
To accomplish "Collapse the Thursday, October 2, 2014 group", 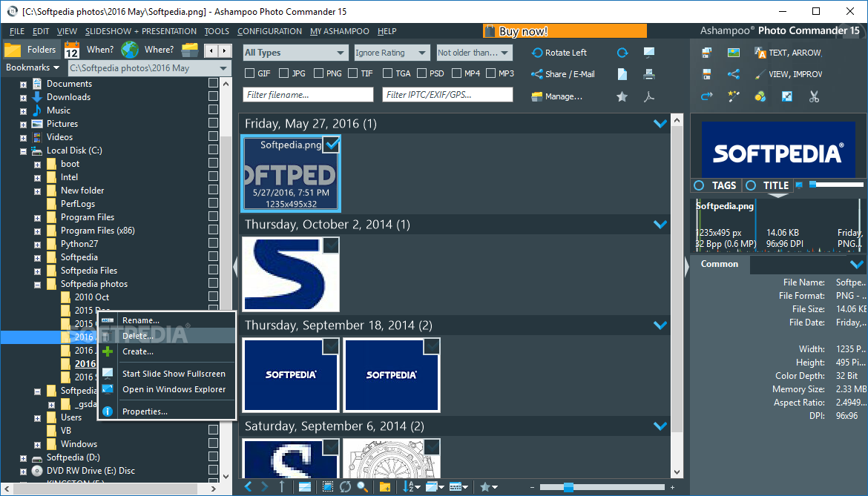I will click(x=660, y=225).
